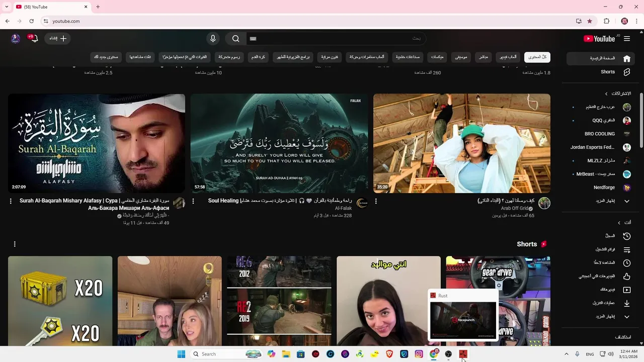Image resolution: width=644 pixels, height=362 pixels.
Task: Expand show more under subscriptions list
Action: (x=601, y=201)
